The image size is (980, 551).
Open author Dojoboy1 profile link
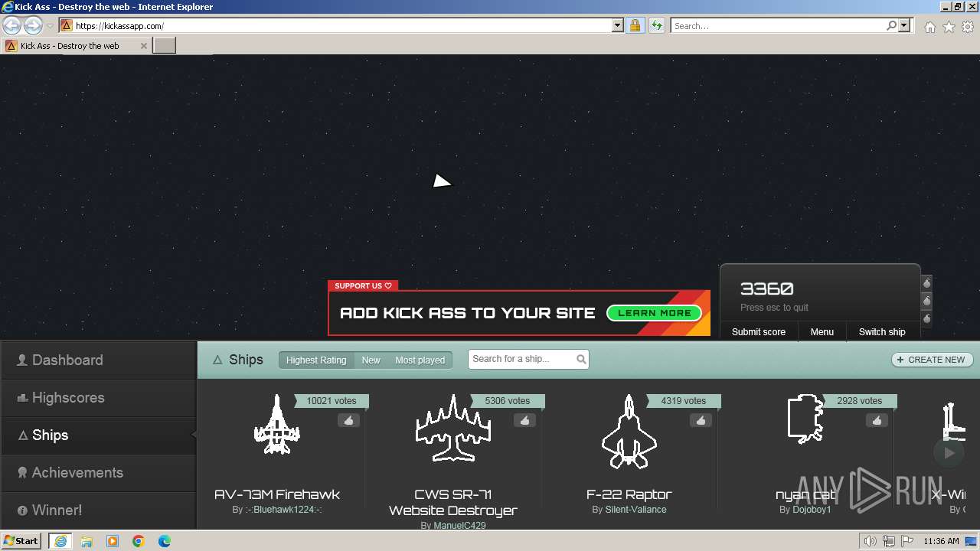pos(812,510)
